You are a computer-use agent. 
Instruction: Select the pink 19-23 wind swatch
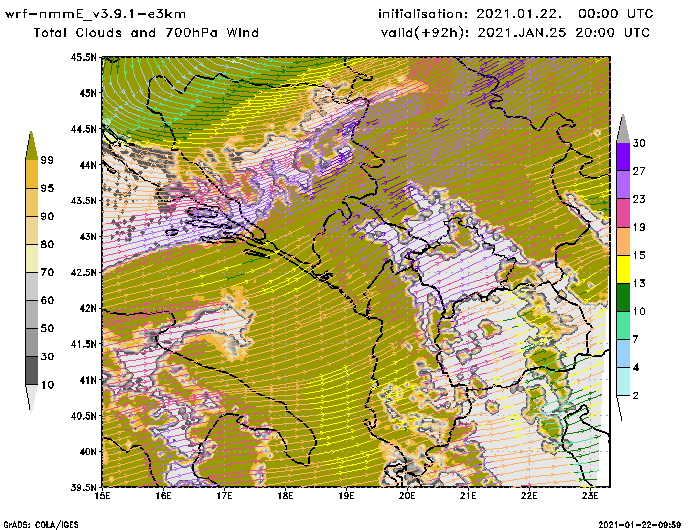click(623, 213)
